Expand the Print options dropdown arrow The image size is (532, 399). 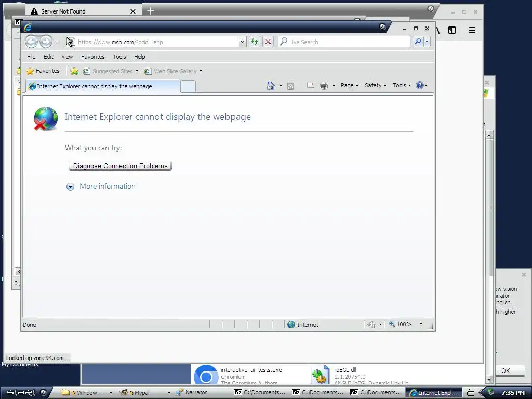pos(334,86)
